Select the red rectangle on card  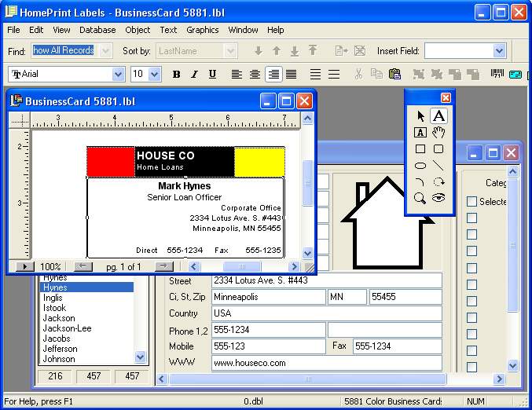111,162
